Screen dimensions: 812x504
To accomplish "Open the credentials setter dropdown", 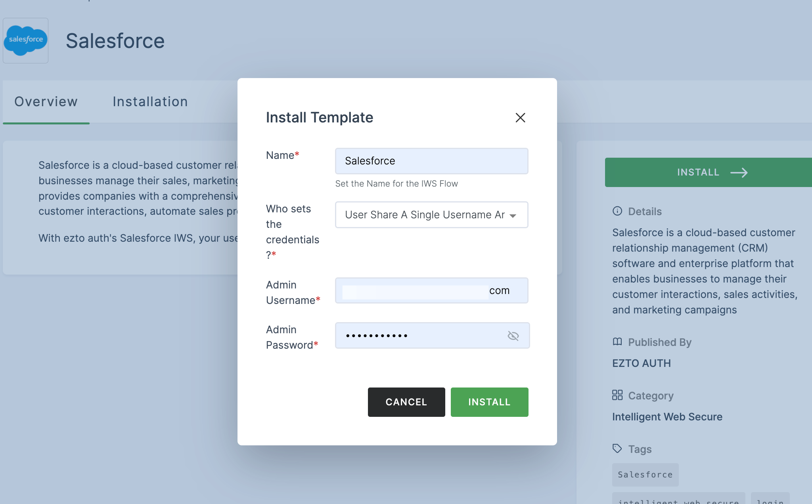I will pyautogui.click(x=431, y=215).
